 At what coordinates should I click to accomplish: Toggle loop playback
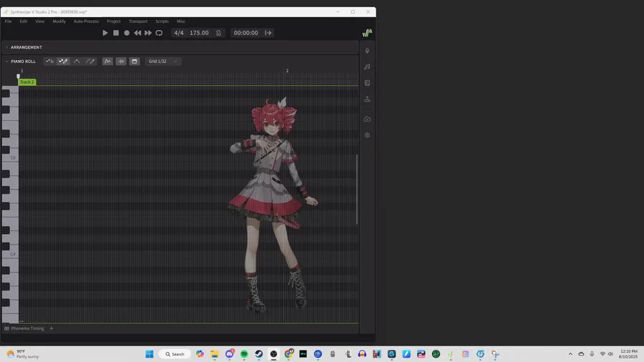click(159, 33)
